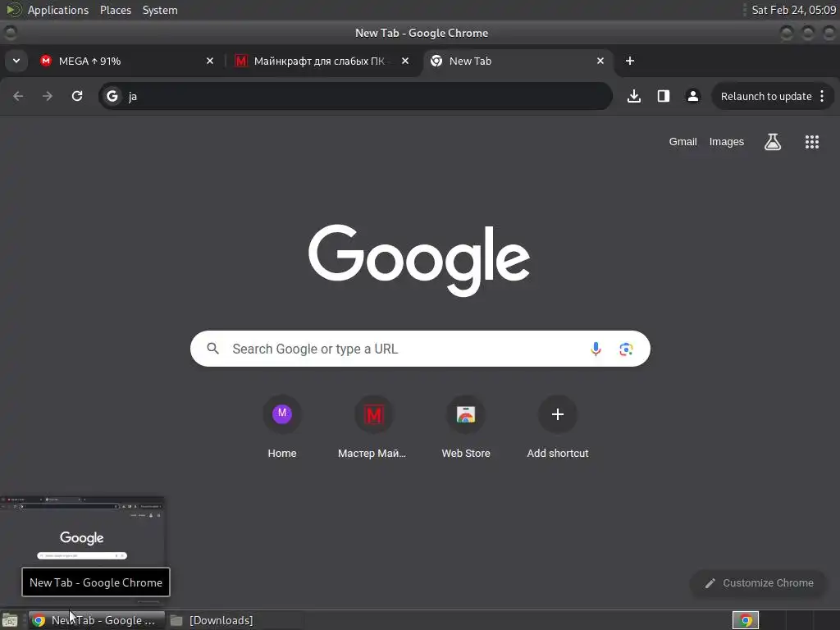Image resolution: width=840 pixels, height=630 pixels.
Task: Click the Google logo
Action: [419, 260]
